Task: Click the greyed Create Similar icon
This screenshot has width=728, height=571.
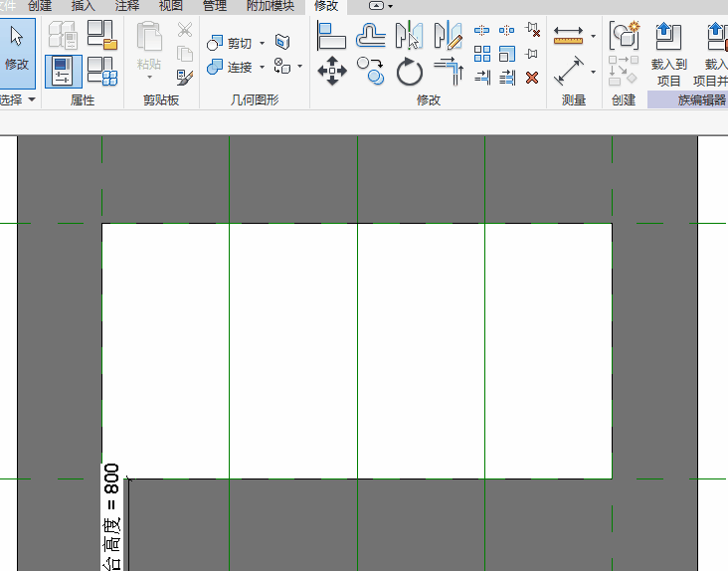Action: coord(623,71)
